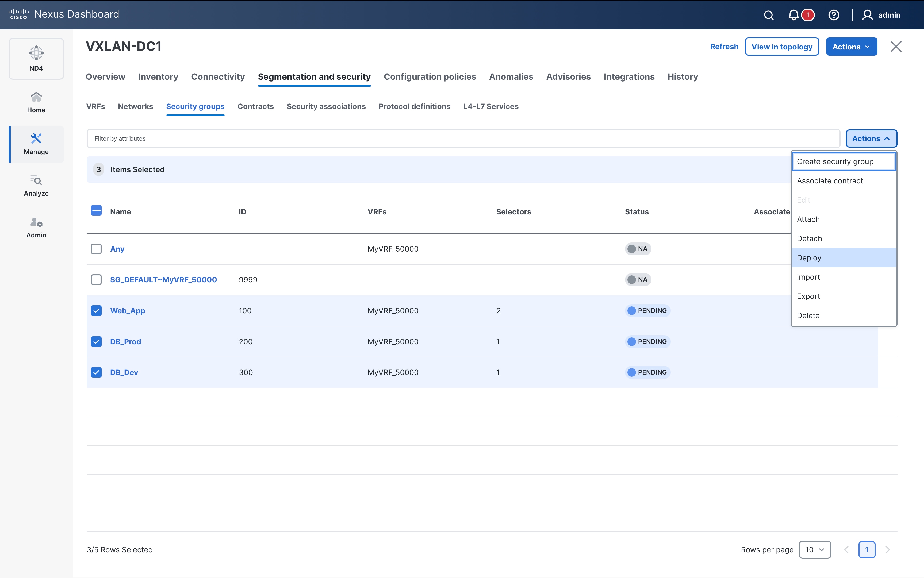The width and height of the screenshot is (924, 578).
Task: Uncheck the DB_Dev row checkbox
Action: (96, 372)
